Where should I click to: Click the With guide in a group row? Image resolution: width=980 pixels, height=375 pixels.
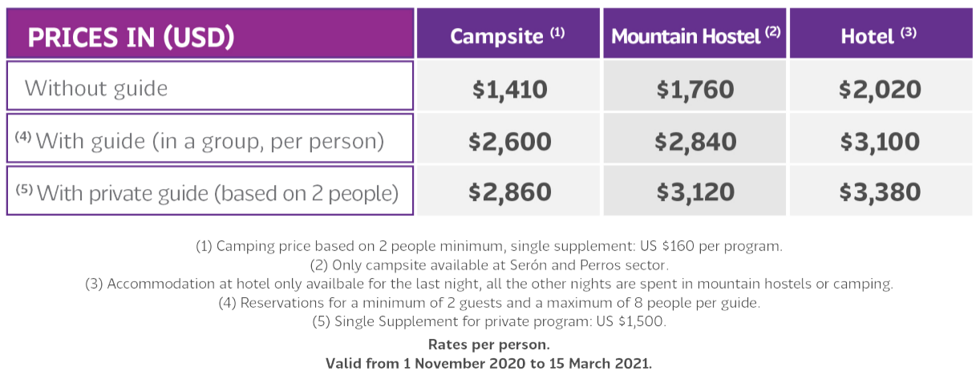(x=210, y=139)
